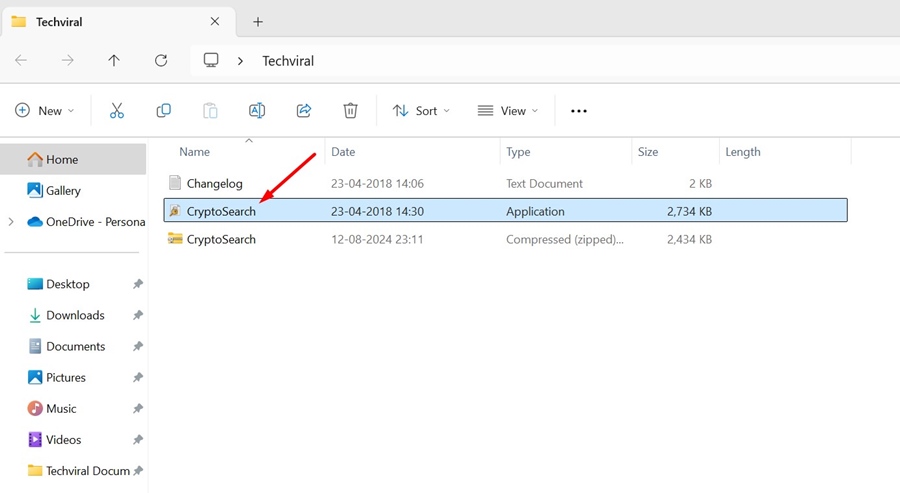The image size is (900, 493).
Task: Go back with the left arrow
Action: coord(21,60)
